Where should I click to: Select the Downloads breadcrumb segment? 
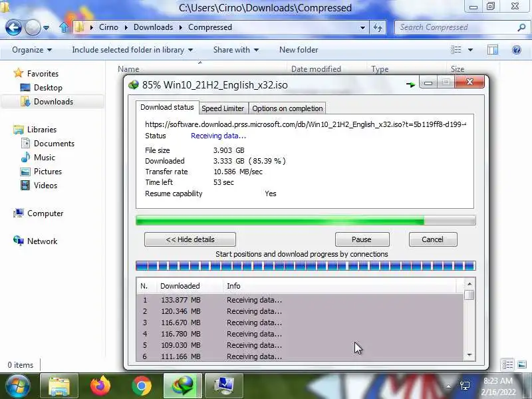click(153, 27)
